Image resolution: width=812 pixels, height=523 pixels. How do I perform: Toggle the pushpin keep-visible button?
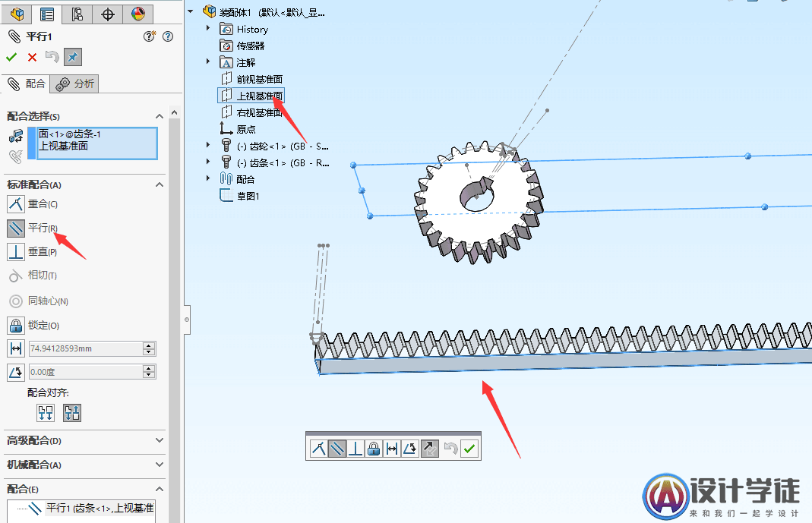(72, 57)
